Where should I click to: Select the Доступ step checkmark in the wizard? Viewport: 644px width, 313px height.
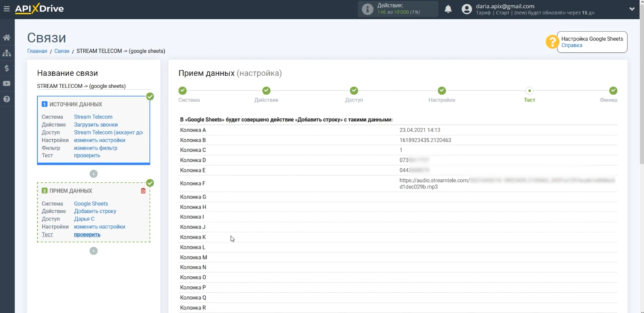click(x=353, y=91)
